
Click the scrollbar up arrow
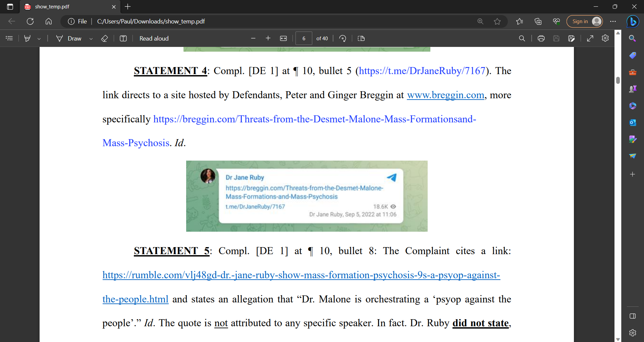618,33
